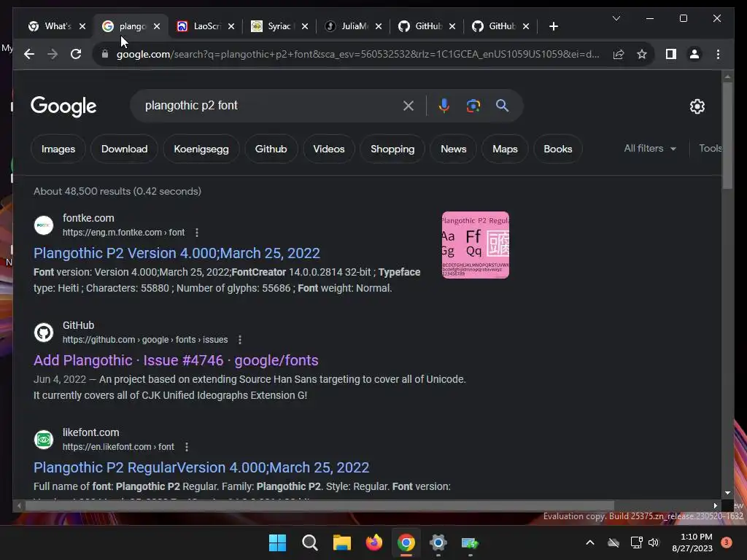Click the Chrome address bar URL

click(357, 54)
